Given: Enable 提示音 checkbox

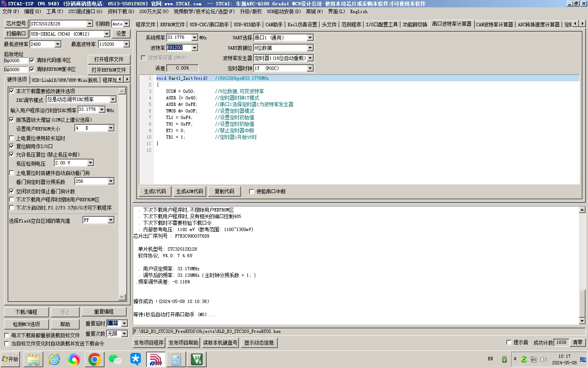Looking at the screenshot, I should (x=509, y=342).
